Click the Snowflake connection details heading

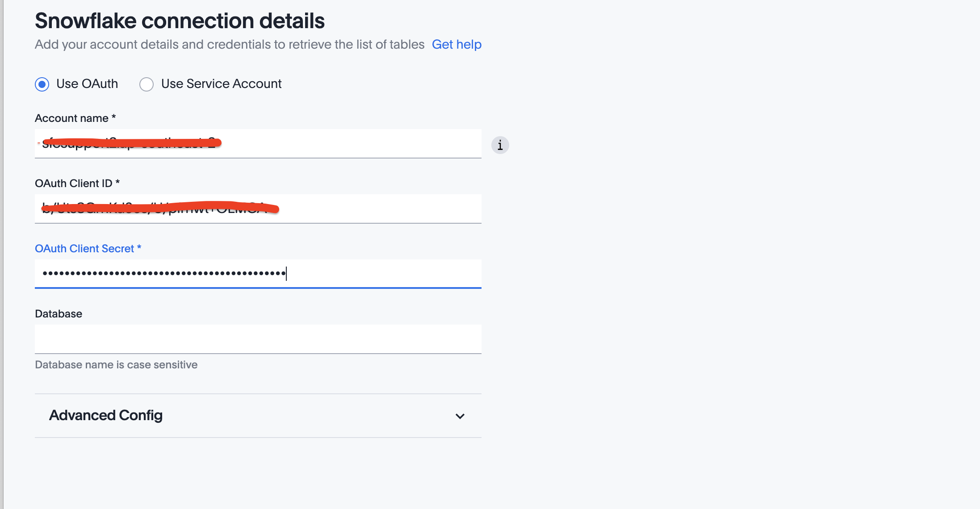(x=180, y=21)
